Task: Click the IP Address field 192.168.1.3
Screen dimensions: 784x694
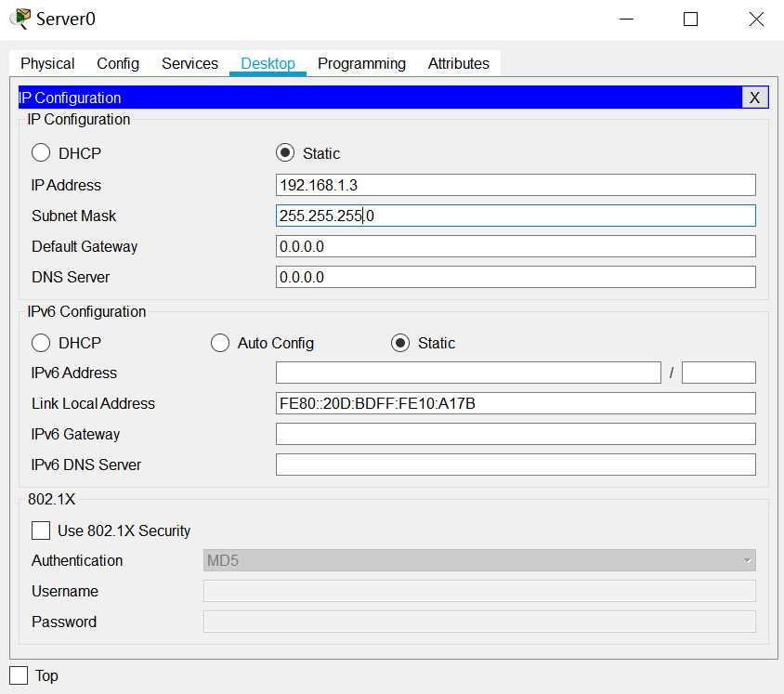Action: pos(516,185)
